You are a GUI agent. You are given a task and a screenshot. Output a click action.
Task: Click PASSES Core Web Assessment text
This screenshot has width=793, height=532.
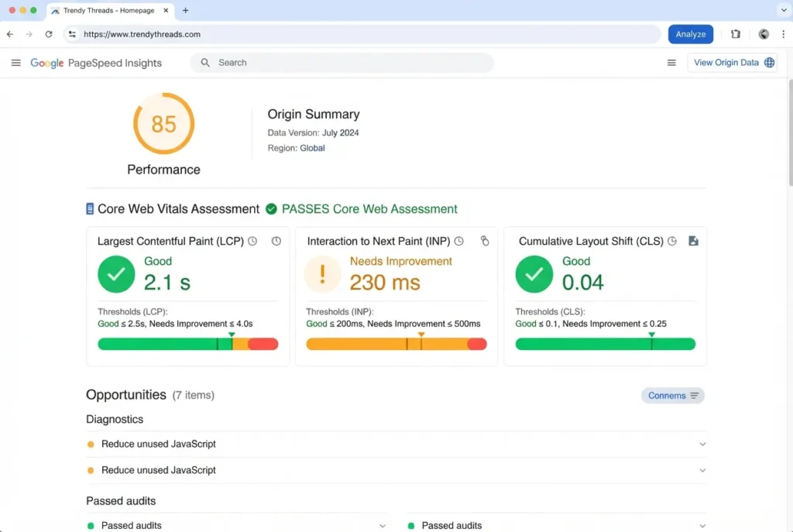click(x=369, y=209)
